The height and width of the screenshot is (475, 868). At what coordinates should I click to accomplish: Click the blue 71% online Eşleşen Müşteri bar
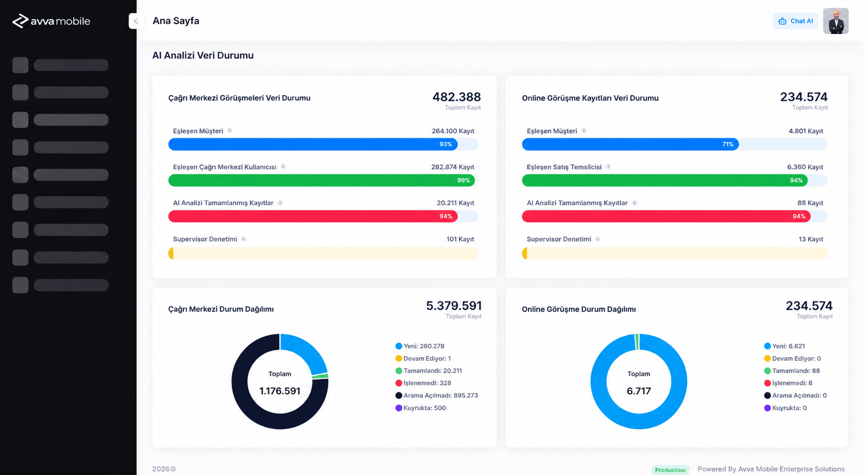[630, 144]
